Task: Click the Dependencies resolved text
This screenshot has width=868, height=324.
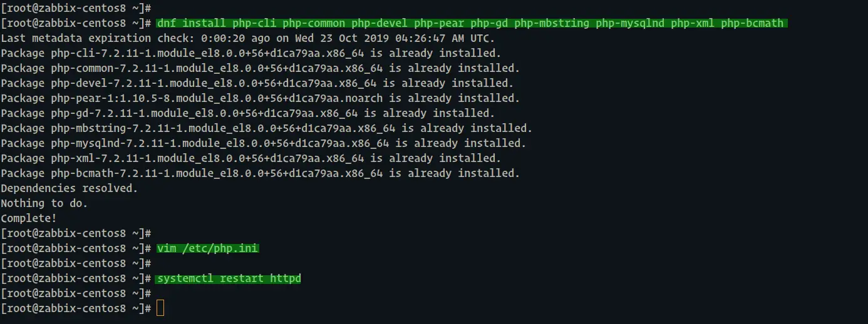Action: [x=70, y=188]
